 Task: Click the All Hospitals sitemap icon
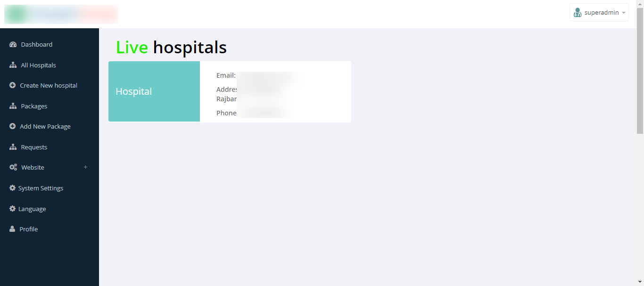pyautogui.click(x=13, y=65)
